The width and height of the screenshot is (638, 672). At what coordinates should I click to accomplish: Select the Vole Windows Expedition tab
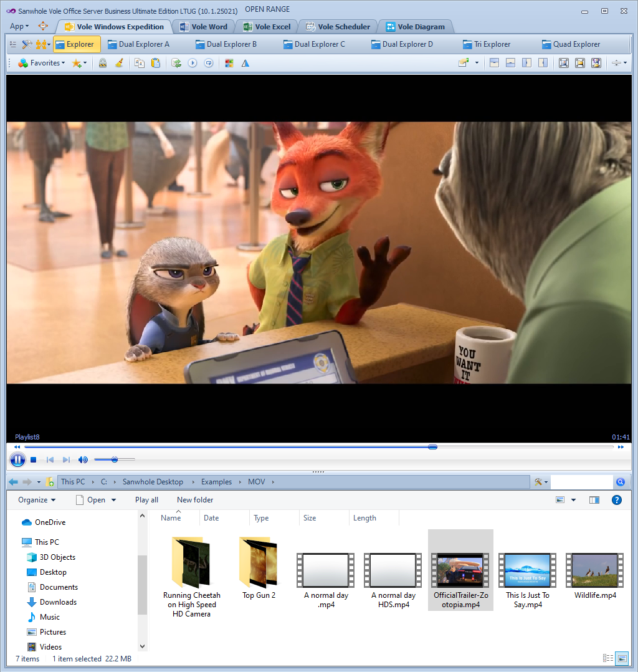pyautogui.click(x=115, y=27)
